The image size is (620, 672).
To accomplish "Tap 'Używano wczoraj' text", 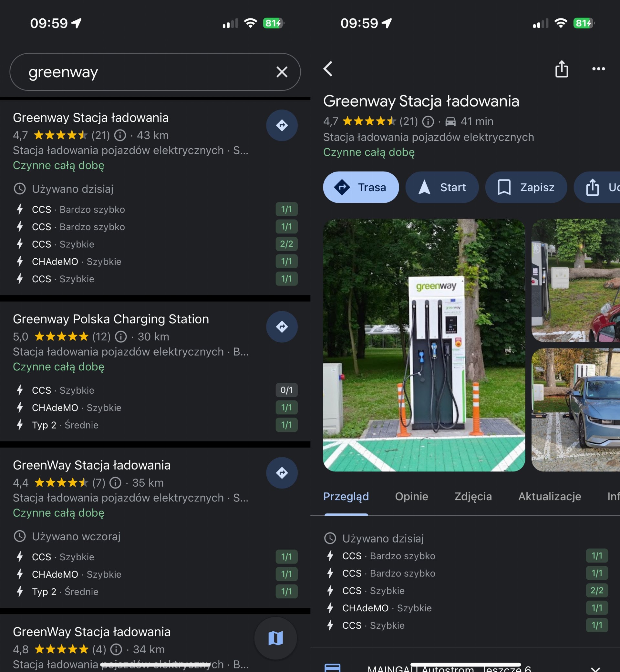I will tap(76, 536).
